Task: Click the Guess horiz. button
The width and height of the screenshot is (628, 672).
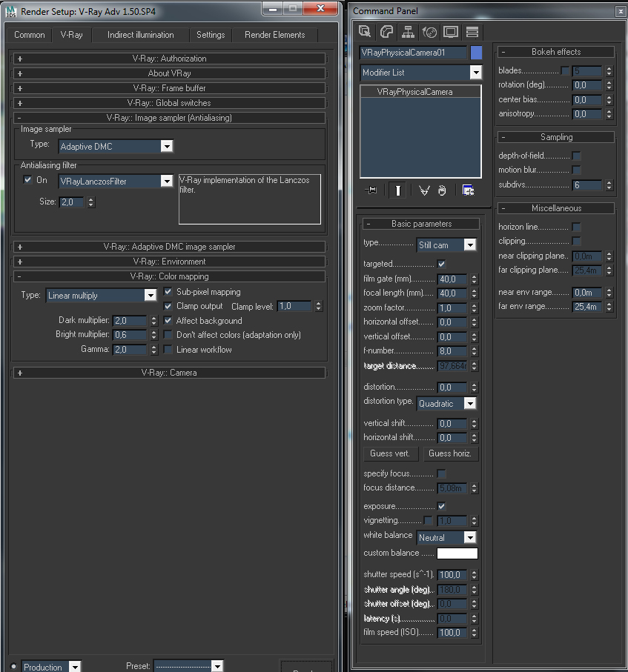Action: [450, 453]
